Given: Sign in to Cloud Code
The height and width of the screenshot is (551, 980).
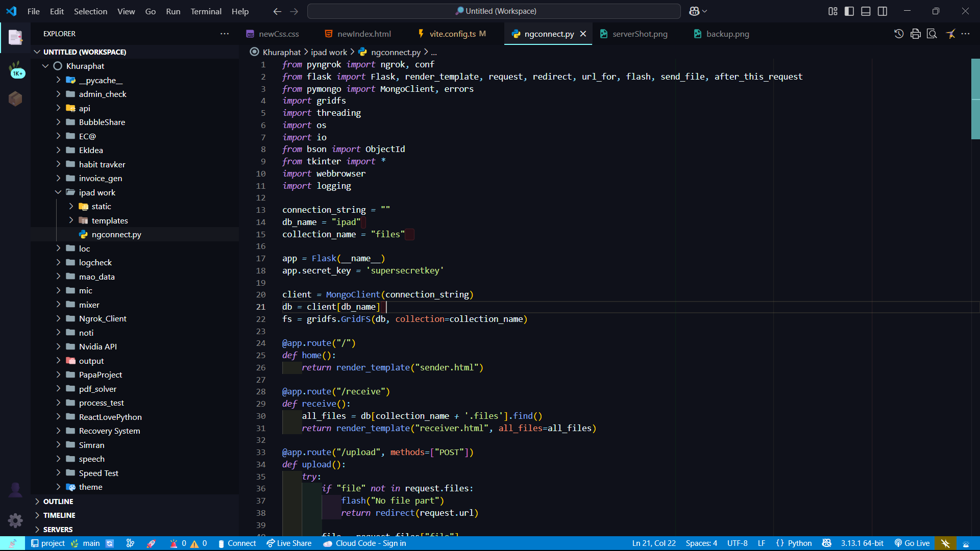Looking at the screenshot, I should point(364,543).
